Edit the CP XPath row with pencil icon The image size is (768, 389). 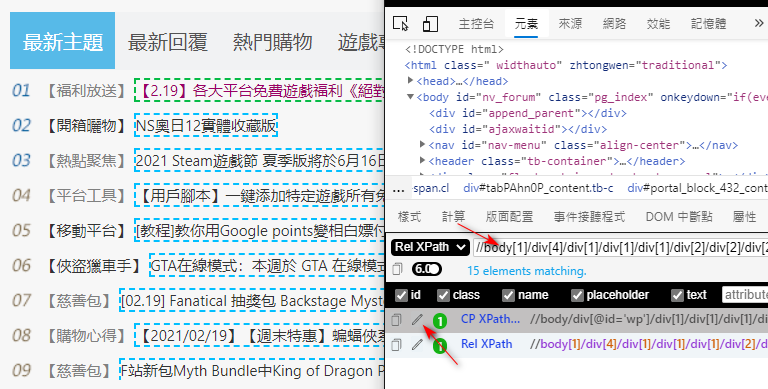417,319
